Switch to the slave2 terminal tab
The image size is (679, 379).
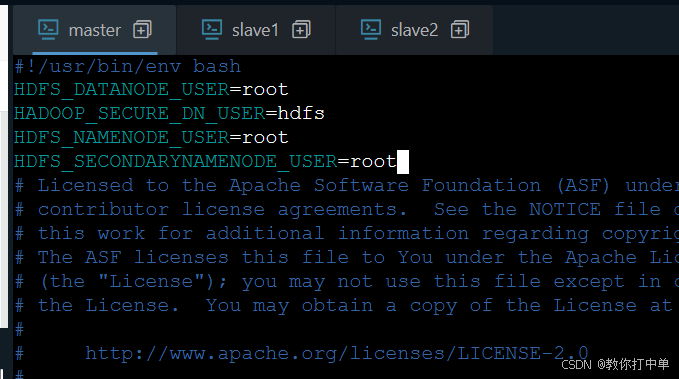(414, 30)
